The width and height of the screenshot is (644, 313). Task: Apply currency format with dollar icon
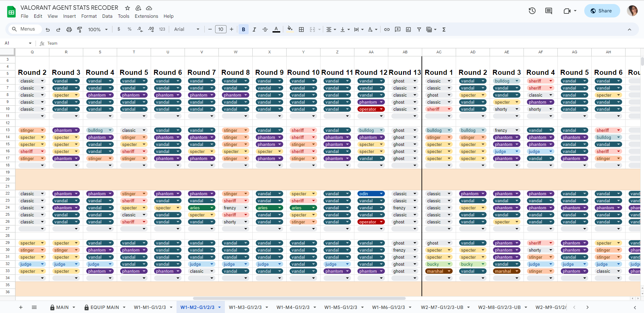[119, 29]
